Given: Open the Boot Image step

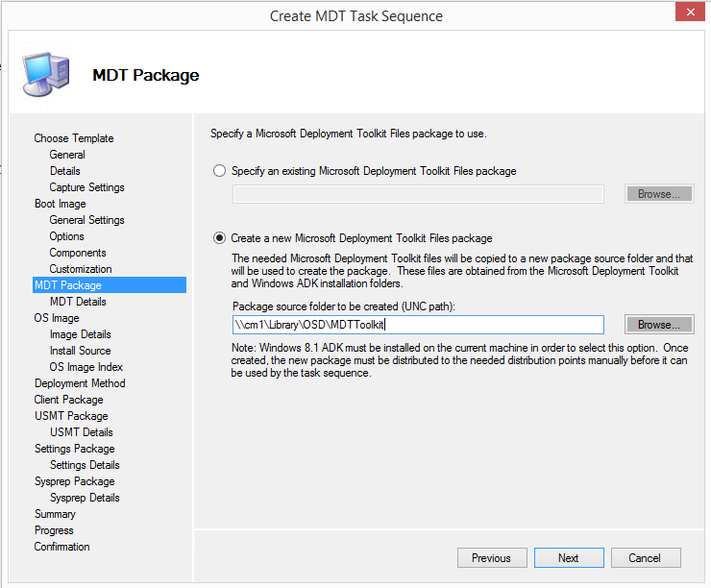Looking at the screenshot, I should pos(61,204).
